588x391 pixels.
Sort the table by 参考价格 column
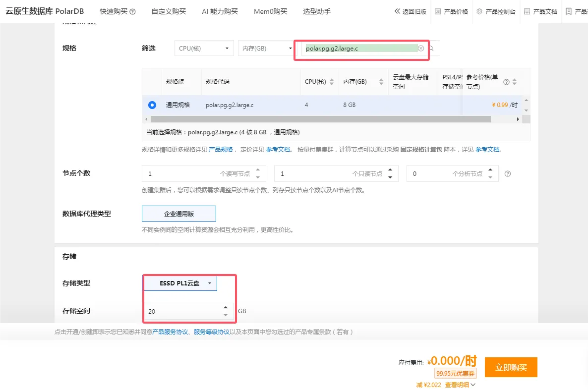(515, 82)
